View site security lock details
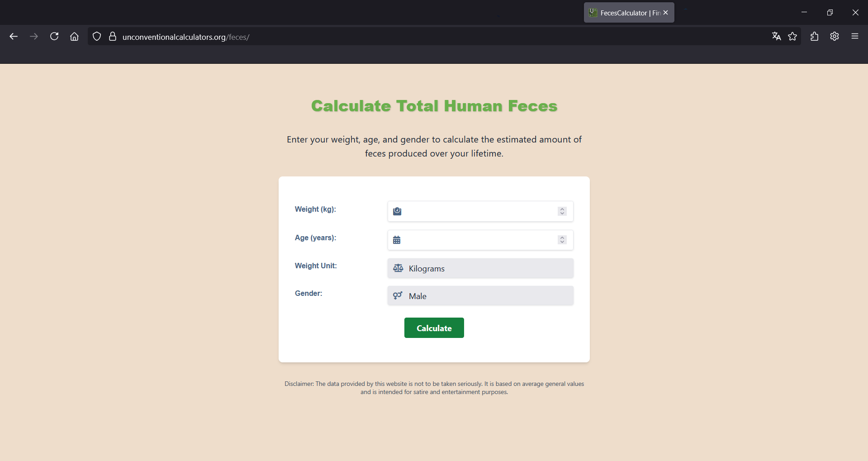 tap(113, 37)
